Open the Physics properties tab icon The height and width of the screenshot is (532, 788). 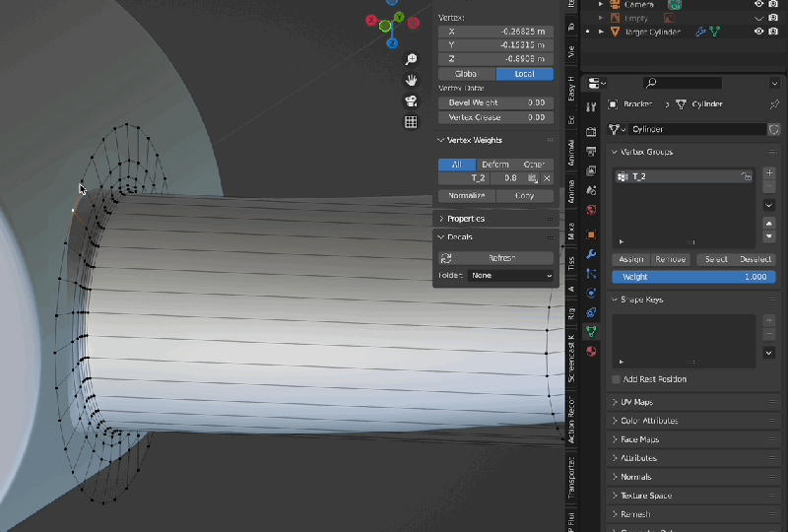click(591, 293)
